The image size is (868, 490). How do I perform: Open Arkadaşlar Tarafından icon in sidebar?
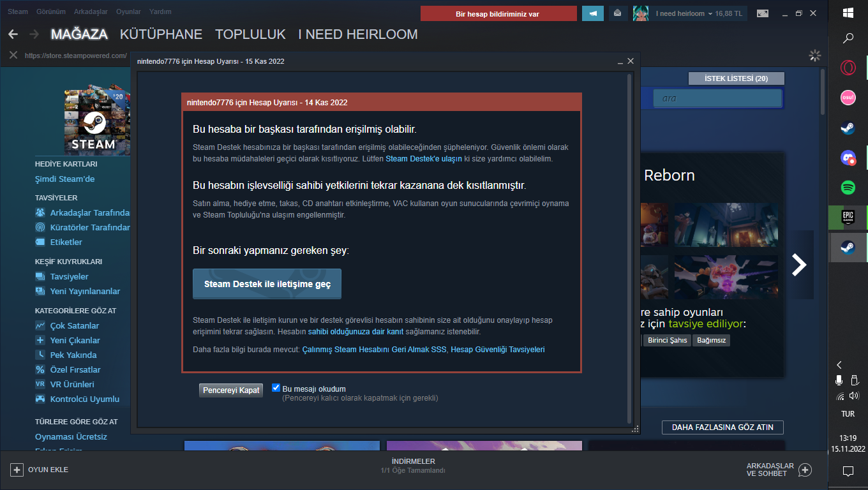coord(40,212)
